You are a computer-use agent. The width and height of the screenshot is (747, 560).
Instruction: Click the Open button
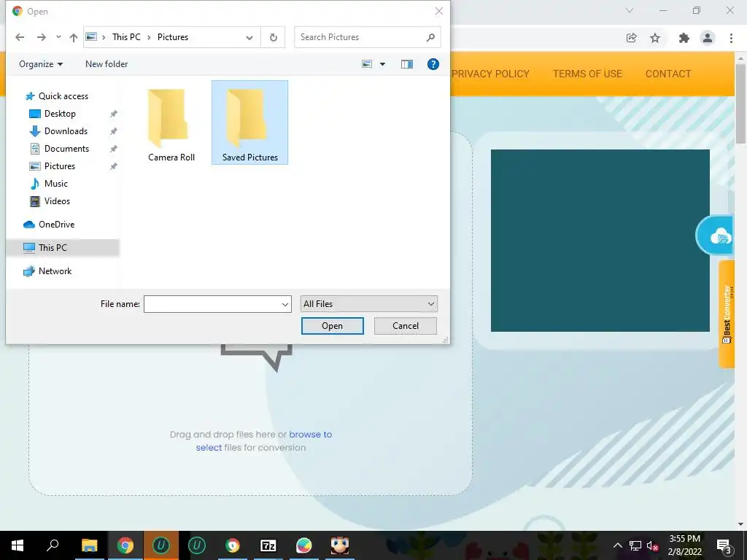coord(333,326)
